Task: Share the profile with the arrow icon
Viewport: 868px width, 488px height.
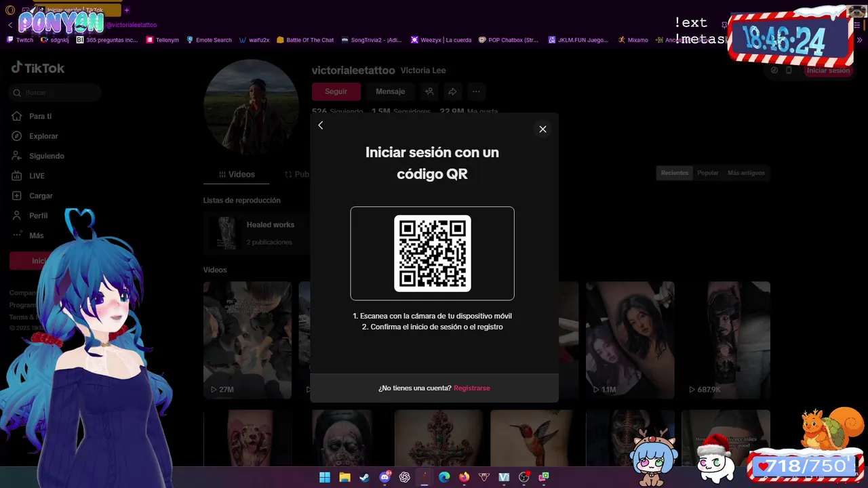Action: click(452, 91)
